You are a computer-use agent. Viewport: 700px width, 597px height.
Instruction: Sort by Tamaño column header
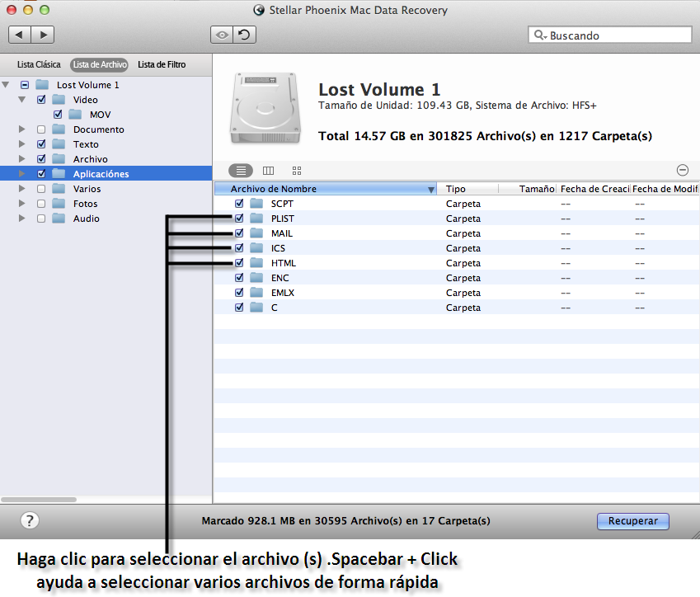pyautogui.click(x=527, y=189)
